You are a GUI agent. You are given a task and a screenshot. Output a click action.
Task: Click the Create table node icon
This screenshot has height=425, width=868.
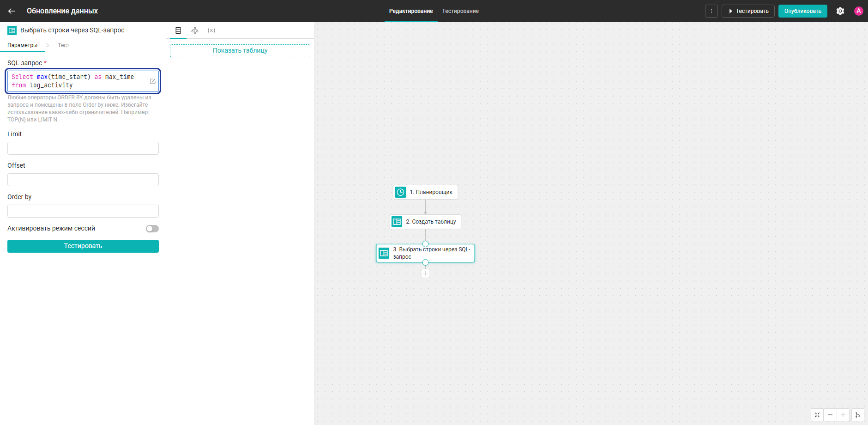[397, 222]
